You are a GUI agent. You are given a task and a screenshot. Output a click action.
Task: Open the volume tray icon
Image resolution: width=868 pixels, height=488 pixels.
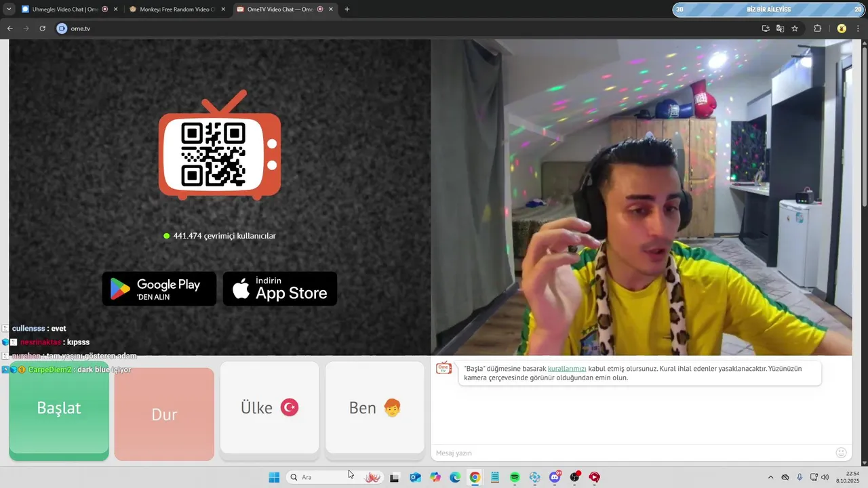(x=825, y=477)
